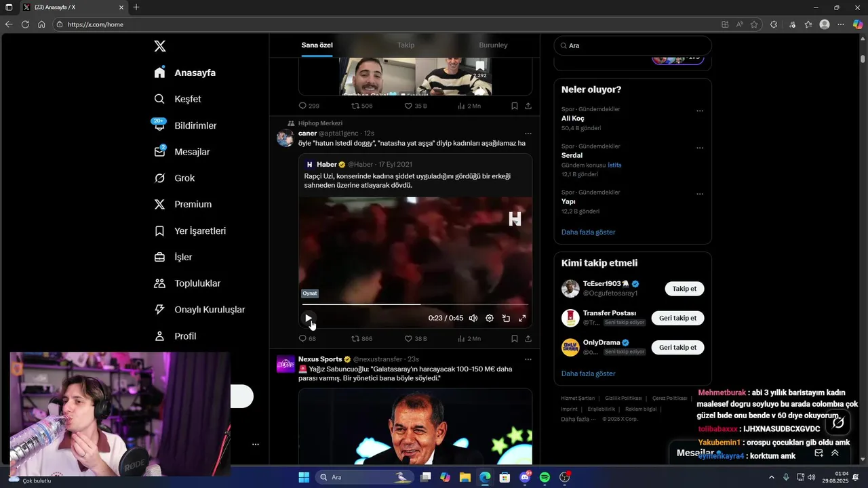Open options for Serdal trend

pyautogui.click(x=700, y=148)
